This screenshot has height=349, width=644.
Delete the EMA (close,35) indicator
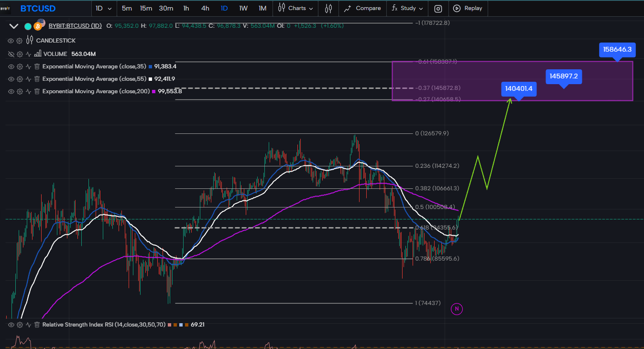pyautogui.click(x=36, y=66)
